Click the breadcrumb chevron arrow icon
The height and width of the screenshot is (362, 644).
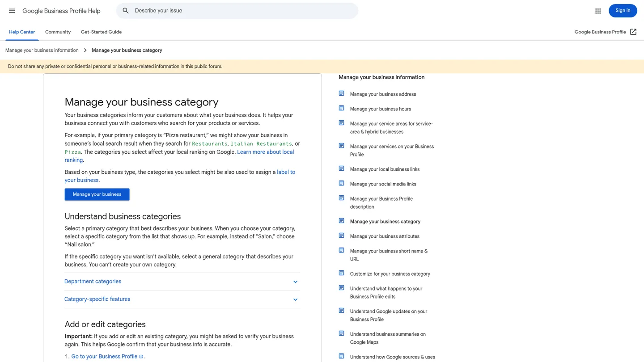[x=85, y=51]
